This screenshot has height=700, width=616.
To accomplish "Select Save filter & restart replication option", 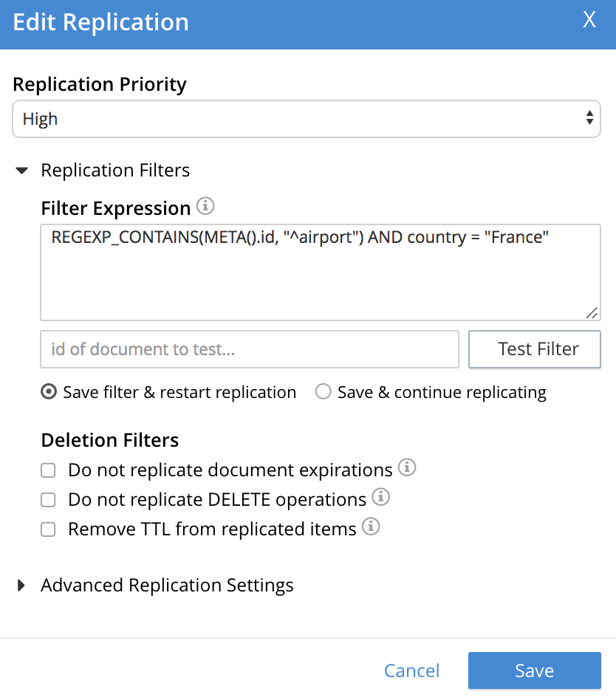I will tap(49, 392).
